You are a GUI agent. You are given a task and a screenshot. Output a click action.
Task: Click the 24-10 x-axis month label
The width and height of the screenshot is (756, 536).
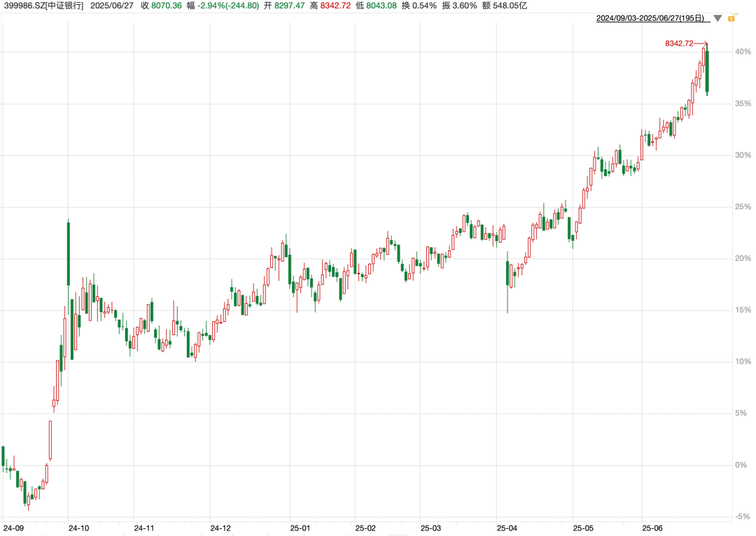(x=78, y=528)
